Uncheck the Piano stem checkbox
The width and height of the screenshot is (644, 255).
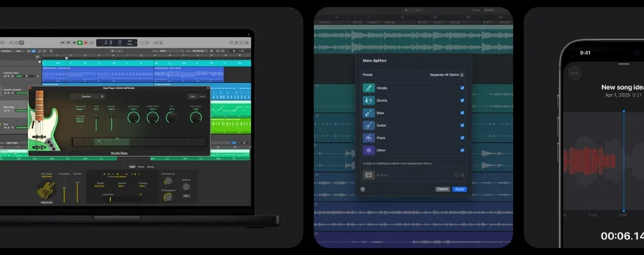[x=462, y=138]
